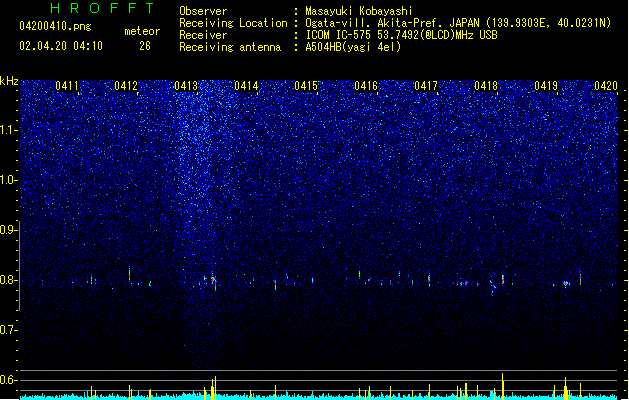Click the 1.0 kHz axis label
The width and height of the screenshot is (629, 400).
[x=9, y=180]
